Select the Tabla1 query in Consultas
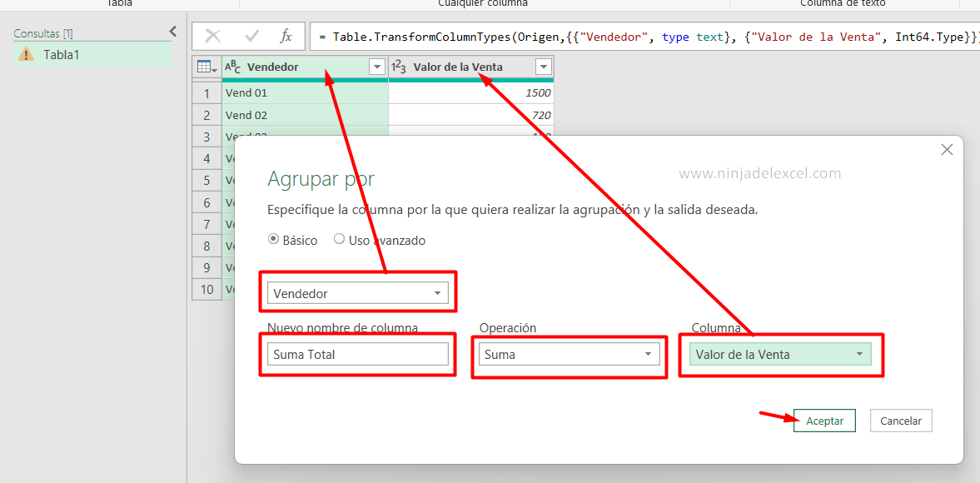The image size is (980, 483). (62, 54)
